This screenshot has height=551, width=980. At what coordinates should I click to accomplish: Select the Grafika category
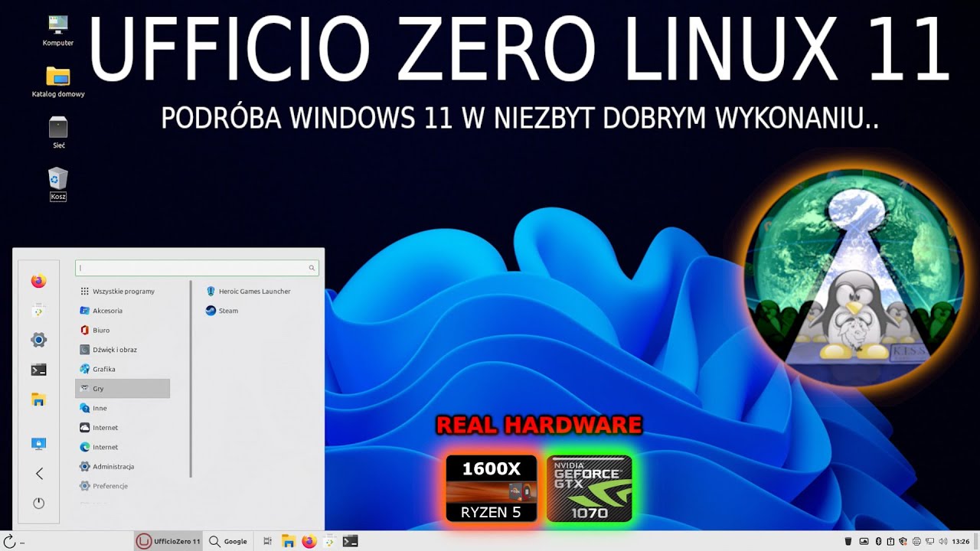point(122,369)
